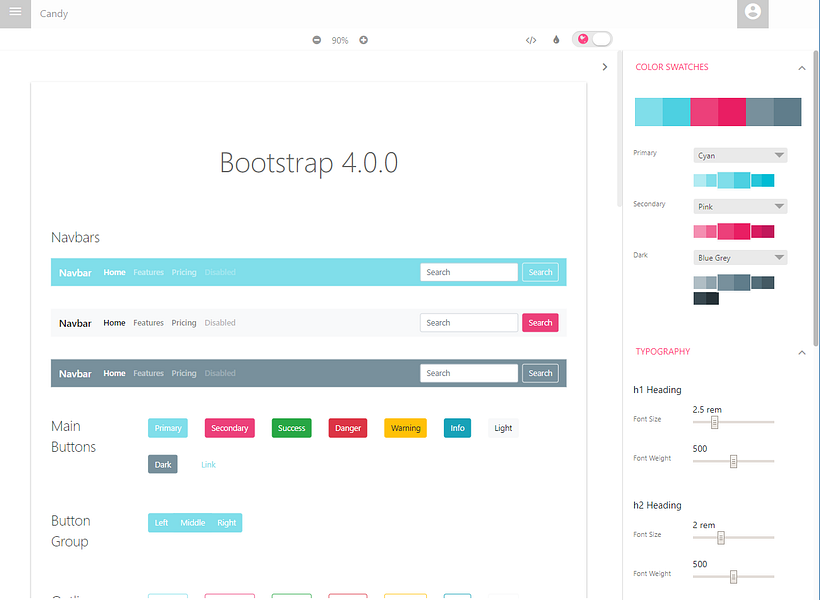Viewport: 820px width, 600px height.
Task: Click Pricing in the light navbar
Action: click(x=184, y=323)
